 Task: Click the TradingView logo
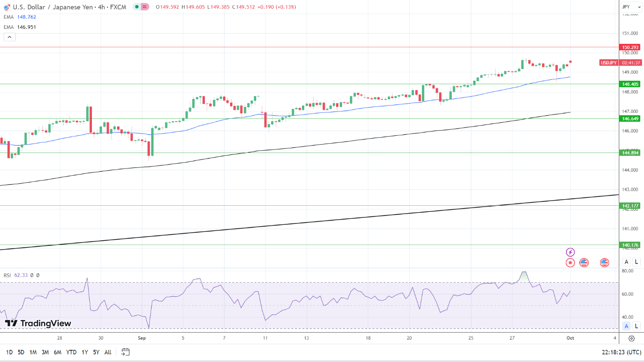click(38, 323)
